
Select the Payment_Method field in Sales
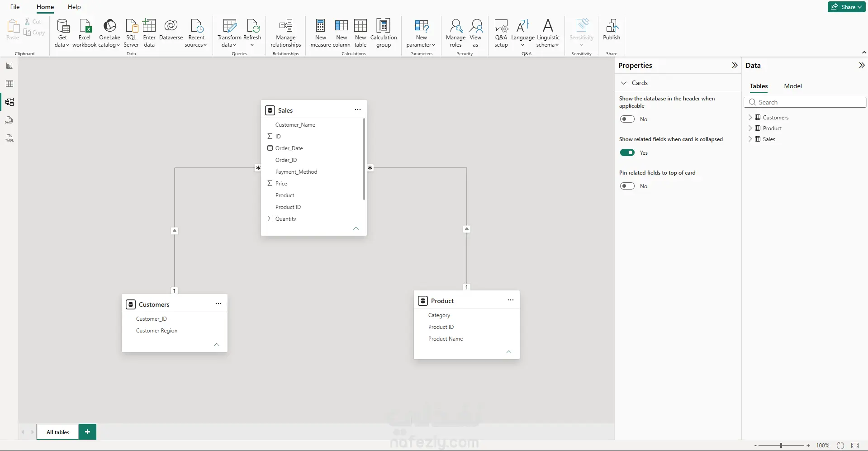point(296,172)
